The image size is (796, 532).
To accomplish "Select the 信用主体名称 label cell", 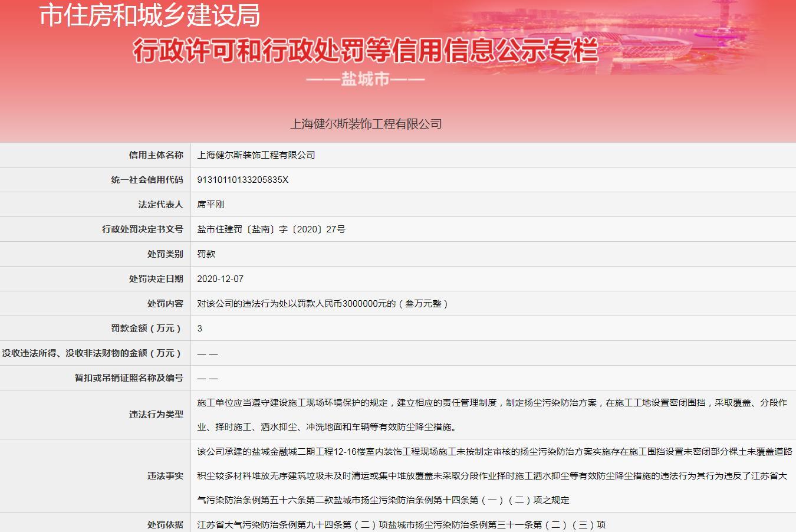I will coord(156,155).
